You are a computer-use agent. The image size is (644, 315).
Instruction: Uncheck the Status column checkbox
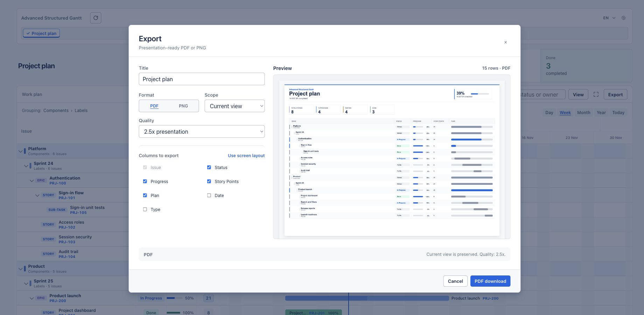(209, 167)
